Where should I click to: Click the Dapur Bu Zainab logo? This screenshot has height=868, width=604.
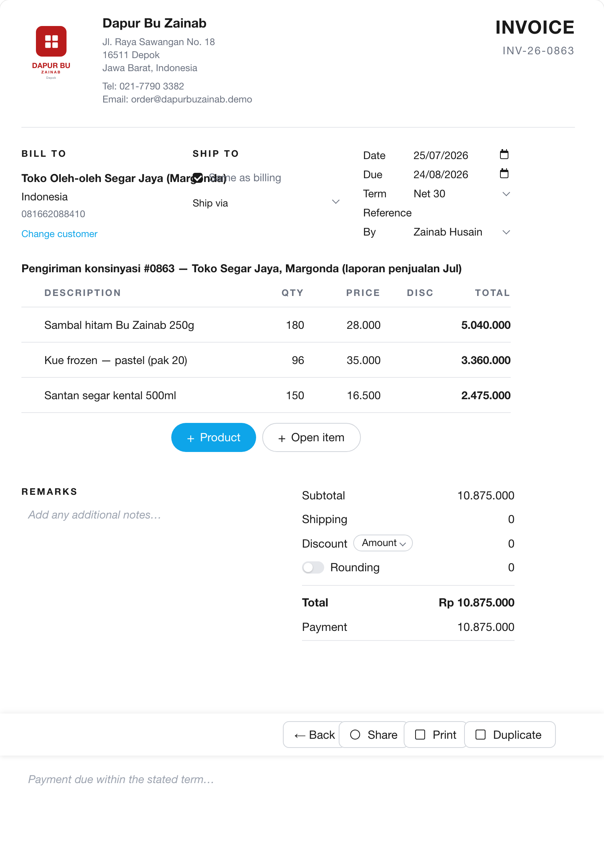point(51,52)
